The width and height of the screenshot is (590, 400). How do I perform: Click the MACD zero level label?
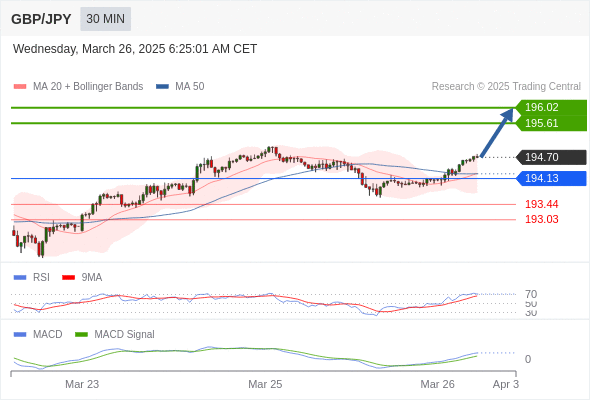point(528,359)
